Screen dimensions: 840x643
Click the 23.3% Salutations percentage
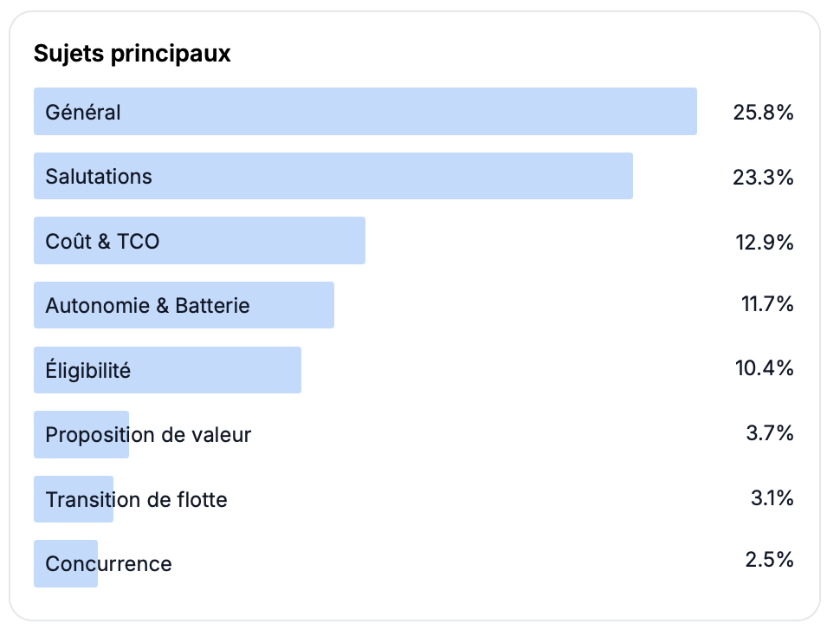763,178
